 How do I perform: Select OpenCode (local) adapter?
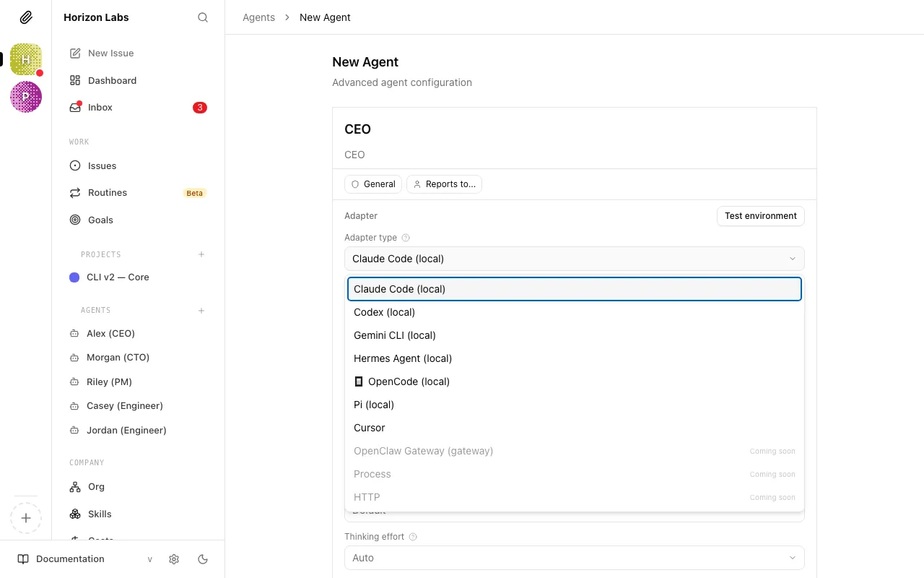(x=574, y=381)
